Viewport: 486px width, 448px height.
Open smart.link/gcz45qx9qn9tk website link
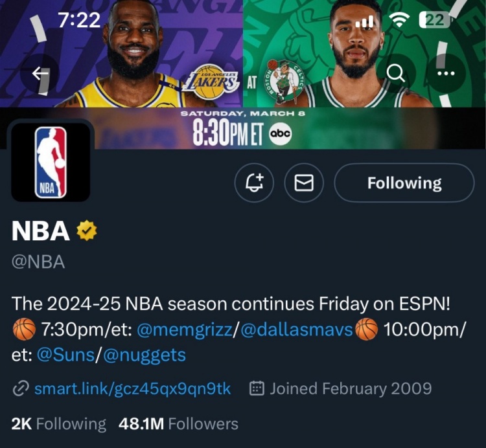point(132,388)
